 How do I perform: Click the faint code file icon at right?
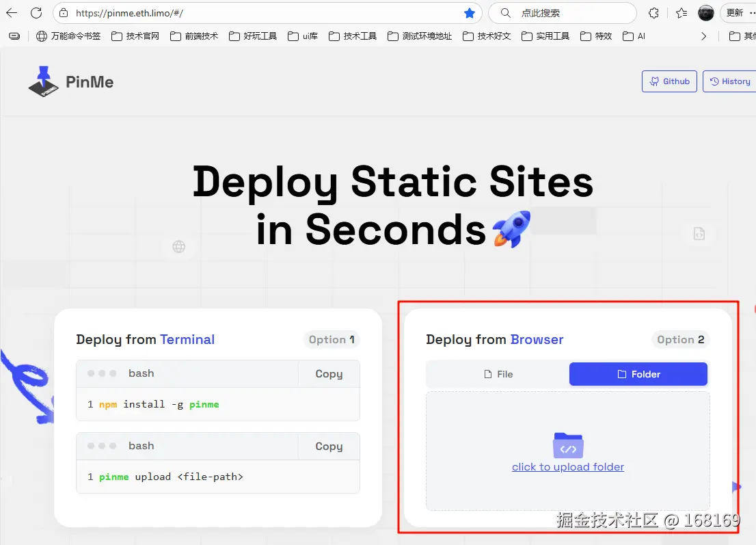click(699, 233)
